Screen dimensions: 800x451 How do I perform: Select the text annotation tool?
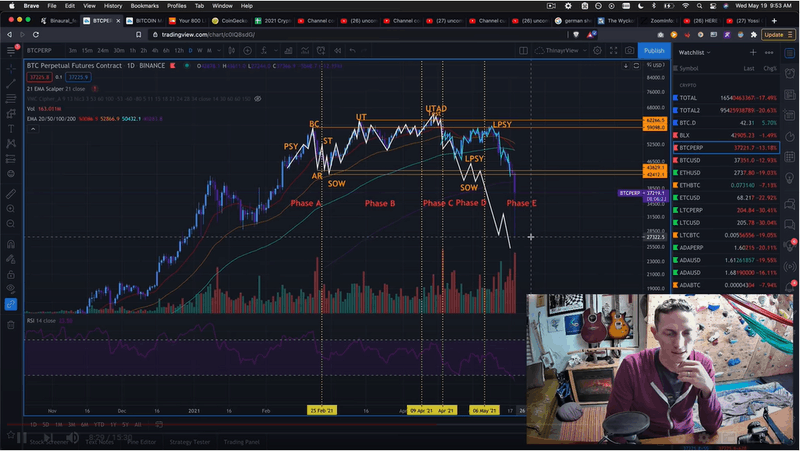pos(11,129)
